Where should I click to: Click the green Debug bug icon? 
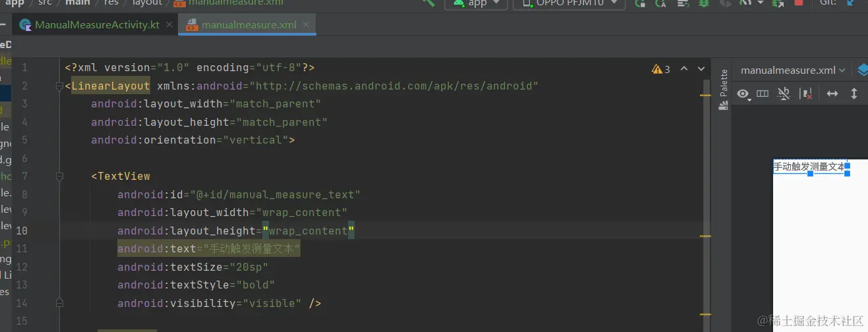pos(704,3)
